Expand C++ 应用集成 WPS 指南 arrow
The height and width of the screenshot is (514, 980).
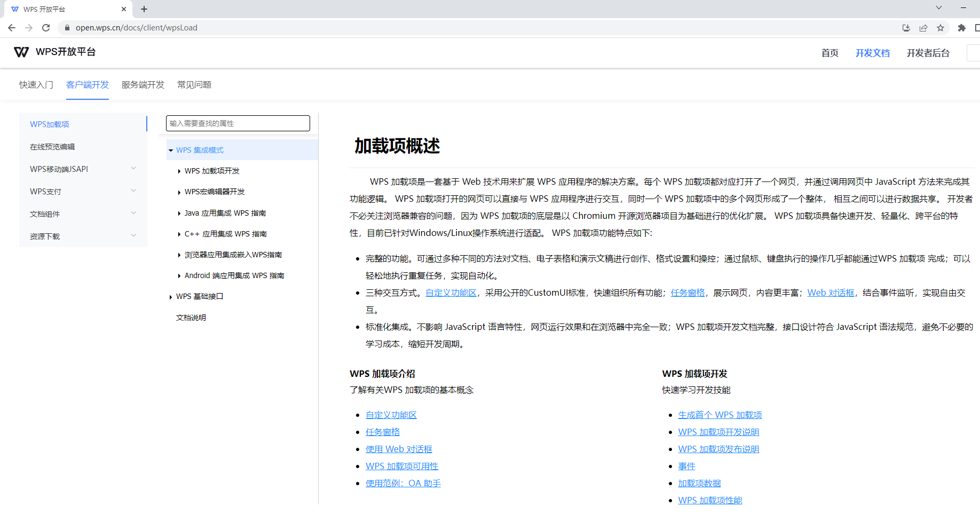click(x=179, y=234)
